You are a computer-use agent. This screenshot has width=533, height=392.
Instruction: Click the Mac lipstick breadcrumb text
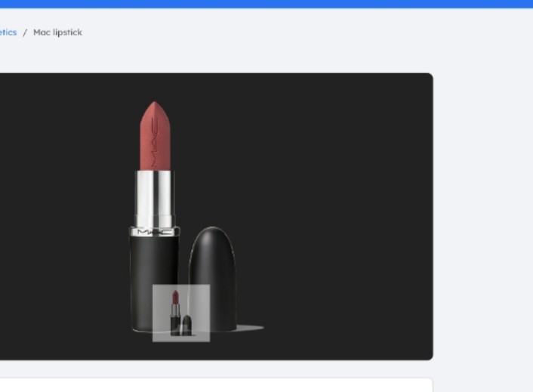tap(57, 32)
